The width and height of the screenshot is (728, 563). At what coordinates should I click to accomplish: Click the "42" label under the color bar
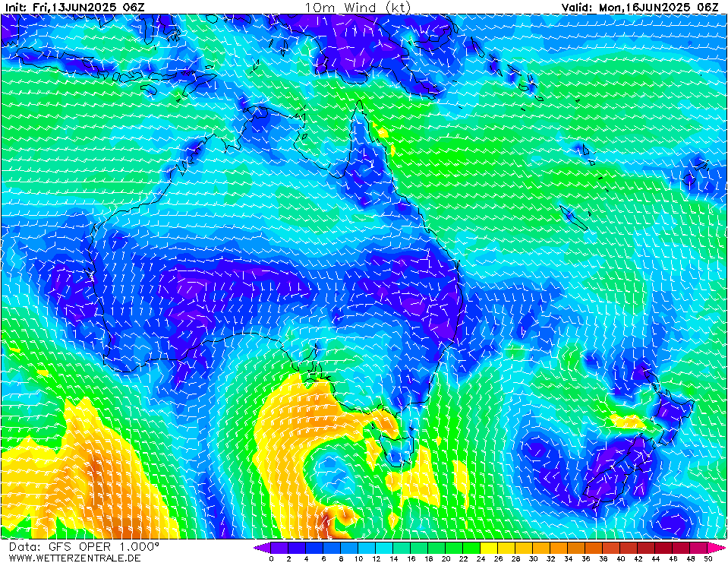point(638,558)
